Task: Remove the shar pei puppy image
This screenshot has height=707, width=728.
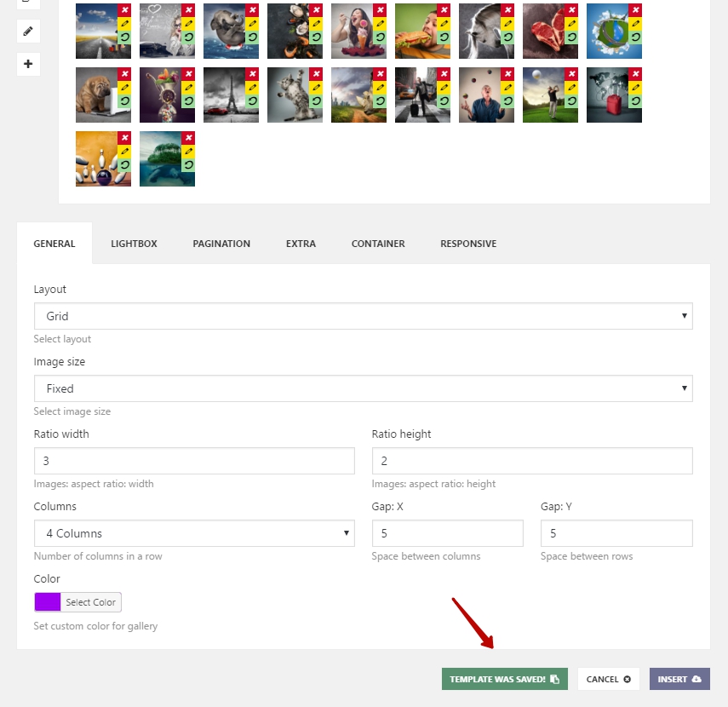Action: pyautogui.click(x=124, y=74)
